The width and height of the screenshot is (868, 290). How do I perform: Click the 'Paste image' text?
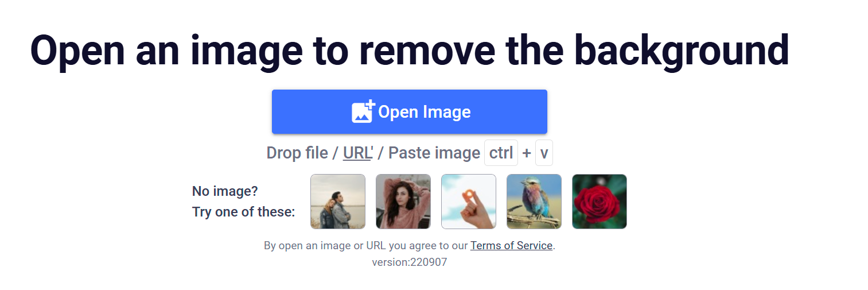(434, 153)
